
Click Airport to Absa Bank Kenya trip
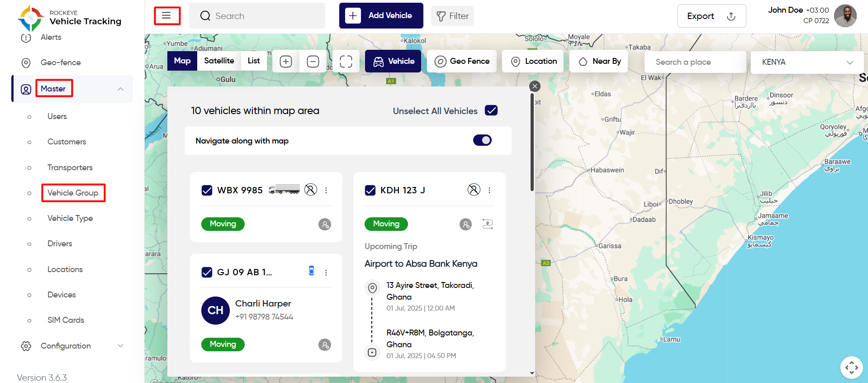pyautogui.click(x=421, y=263)
